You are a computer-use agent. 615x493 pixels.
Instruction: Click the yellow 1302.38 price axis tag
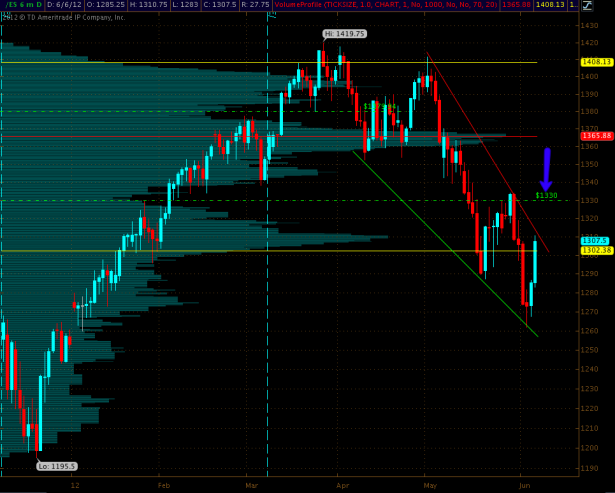click(597, 250)
